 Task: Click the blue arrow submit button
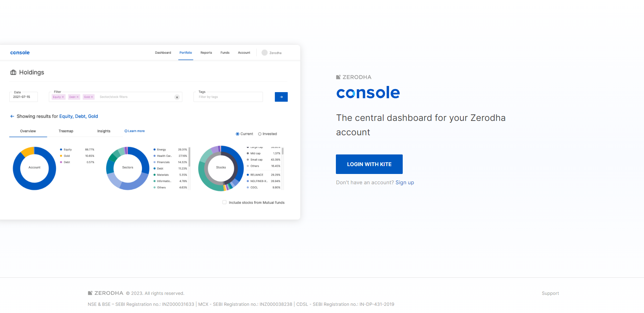point(281,97)
